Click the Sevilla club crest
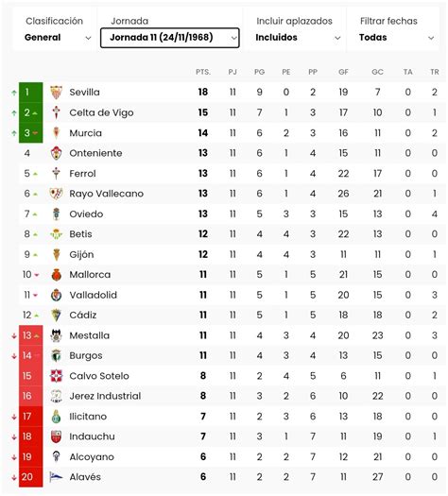 (57, 93)
